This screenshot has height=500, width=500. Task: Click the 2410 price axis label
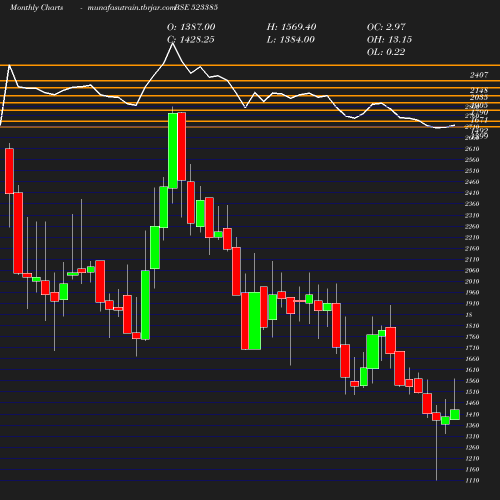coord(472,193)
